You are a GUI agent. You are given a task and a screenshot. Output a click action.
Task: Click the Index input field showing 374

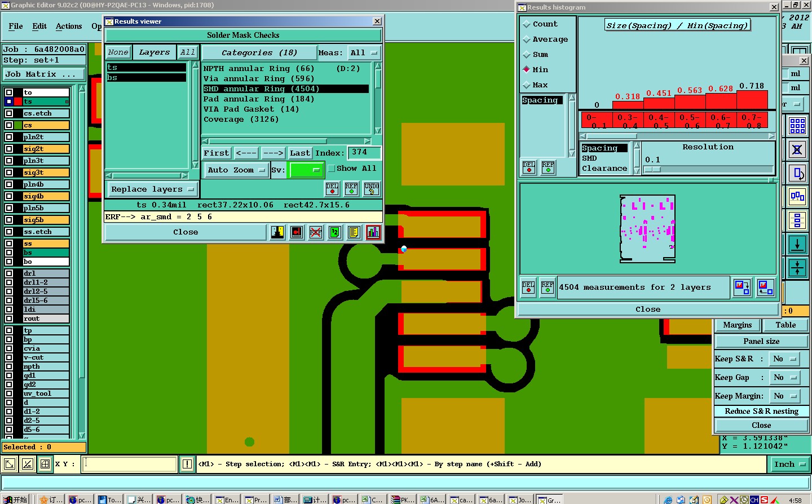[x=364, y=153]
